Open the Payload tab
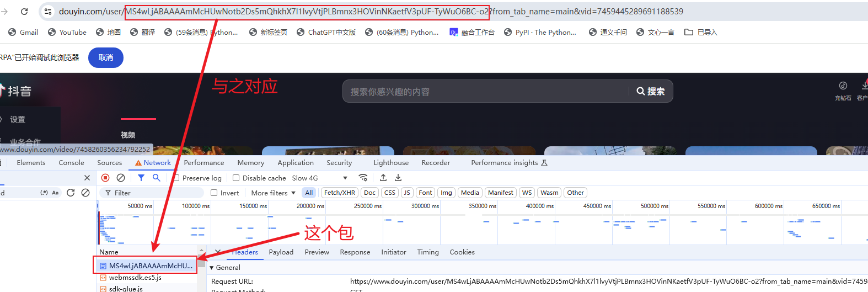The height and width of the screenshot is (292, 868). [281, 252]
